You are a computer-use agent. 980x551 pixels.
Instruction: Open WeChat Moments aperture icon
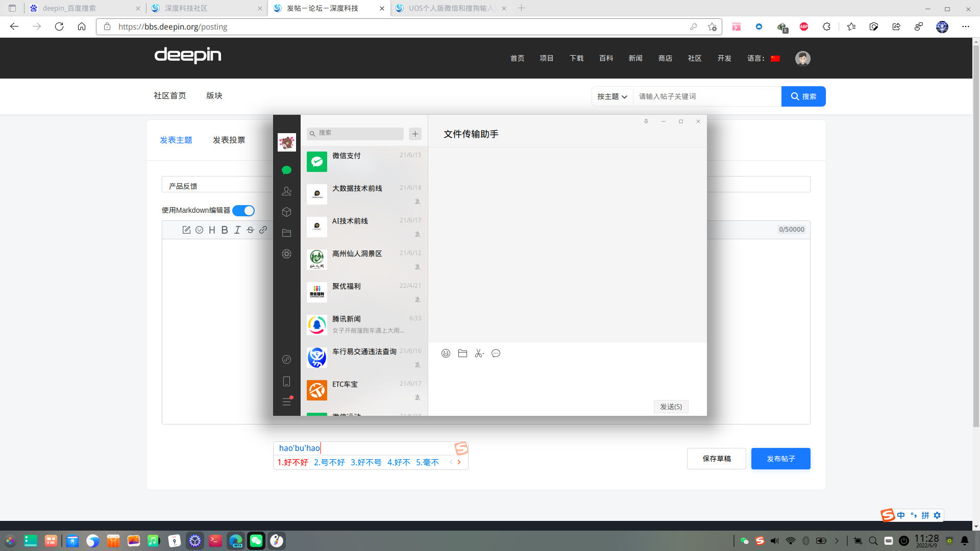click(x=286, y=254)
